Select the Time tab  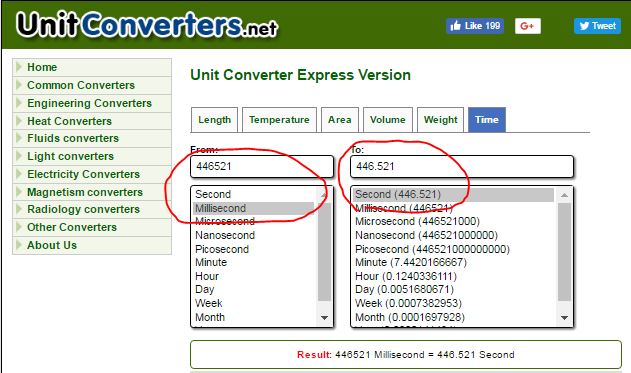(487, 120)
